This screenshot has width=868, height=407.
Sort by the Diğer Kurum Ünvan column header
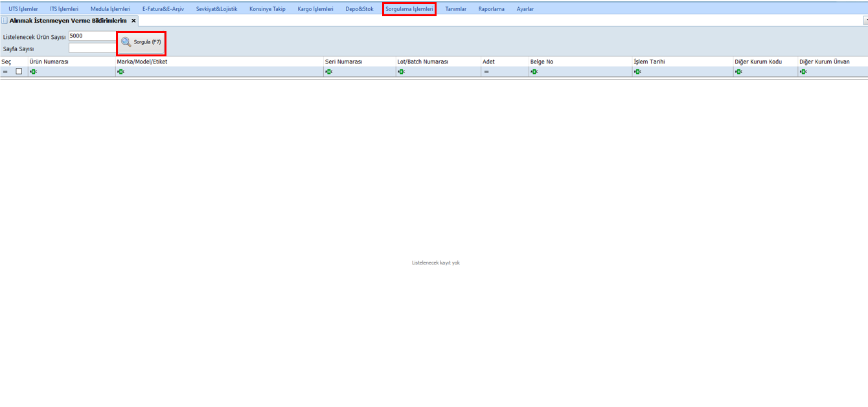click(x=824, y=62)
